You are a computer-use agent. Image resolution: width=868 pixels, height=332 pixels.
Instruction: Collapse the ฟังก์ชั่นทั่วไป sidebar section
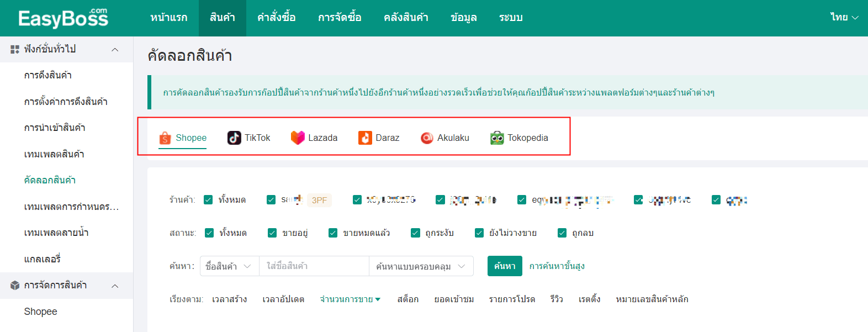[x=115, y=50]
